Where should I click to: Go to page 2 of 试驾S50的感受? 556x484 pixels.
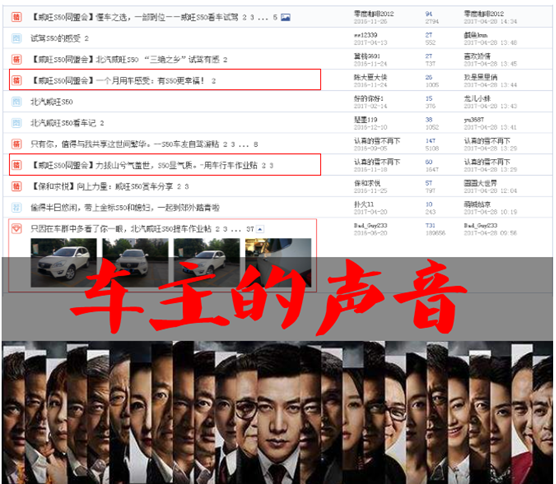87,39
